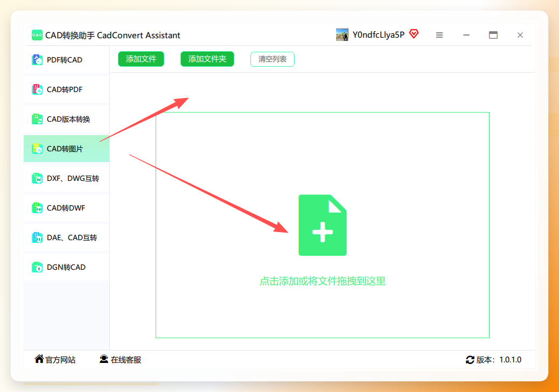The width and height of the screenshot is (559, 392).
Task: Click the 点击添加或将文件拖拽到这里 text
Action: click(x=323, y=281)
